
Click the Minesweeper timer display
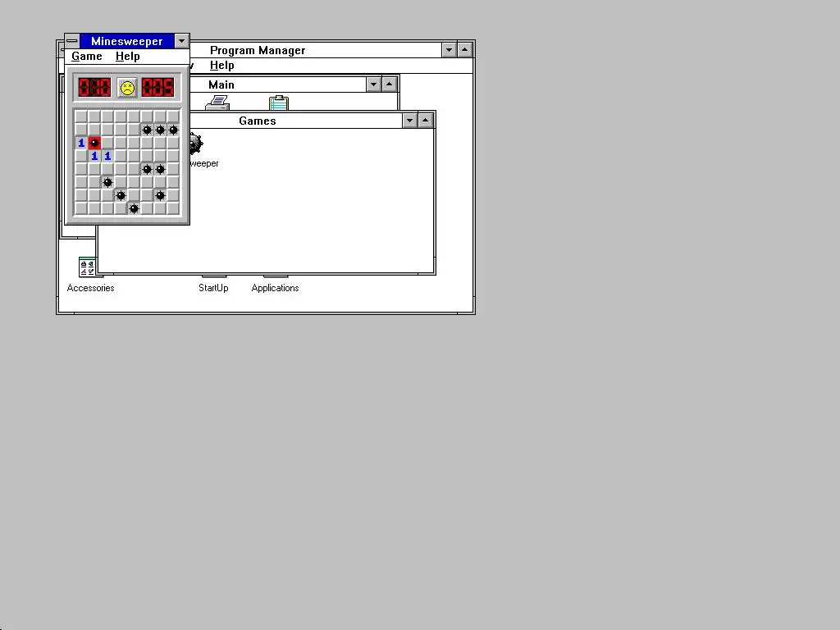point(158,87)
